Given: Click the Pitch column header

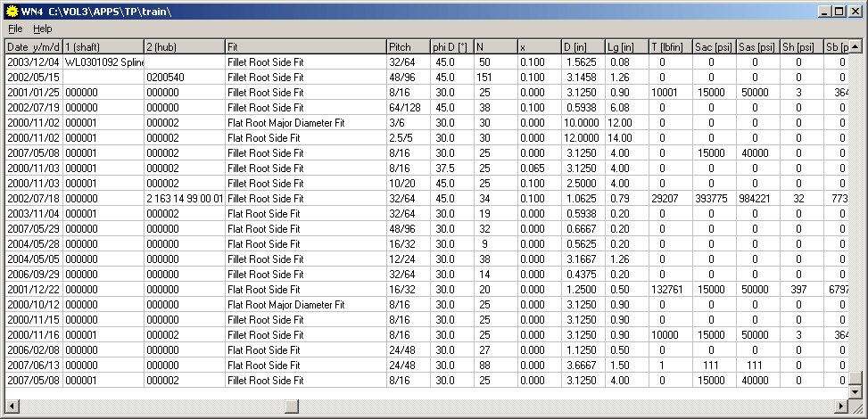Looking at the screenshot, I should coord(408,46).
